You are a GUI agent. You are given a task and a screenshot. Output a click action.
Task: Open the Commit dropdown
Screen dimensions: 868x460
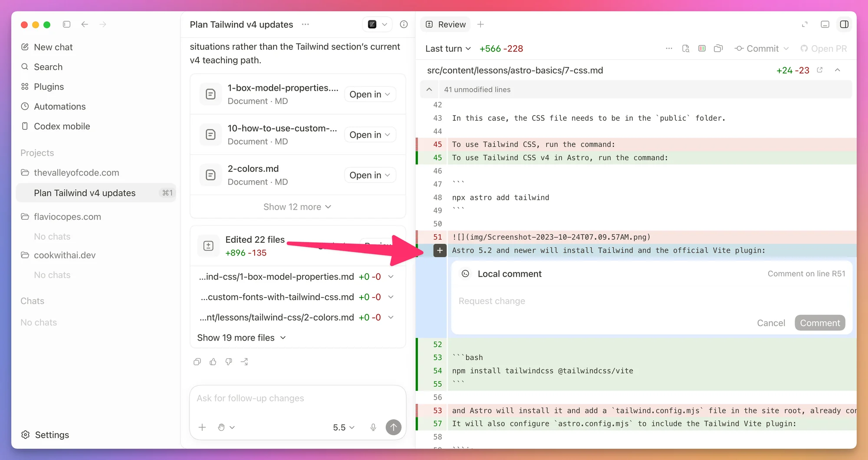point(761,49)
